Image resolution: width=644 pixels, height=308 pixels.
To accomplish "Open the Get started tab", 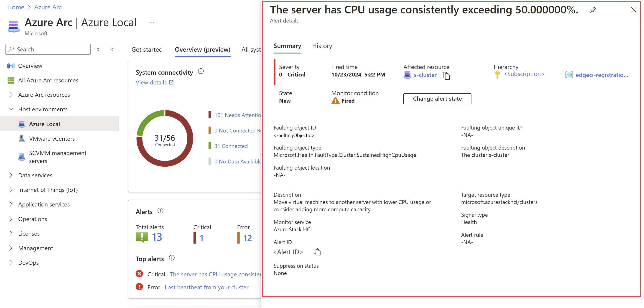I will point(147,49).
